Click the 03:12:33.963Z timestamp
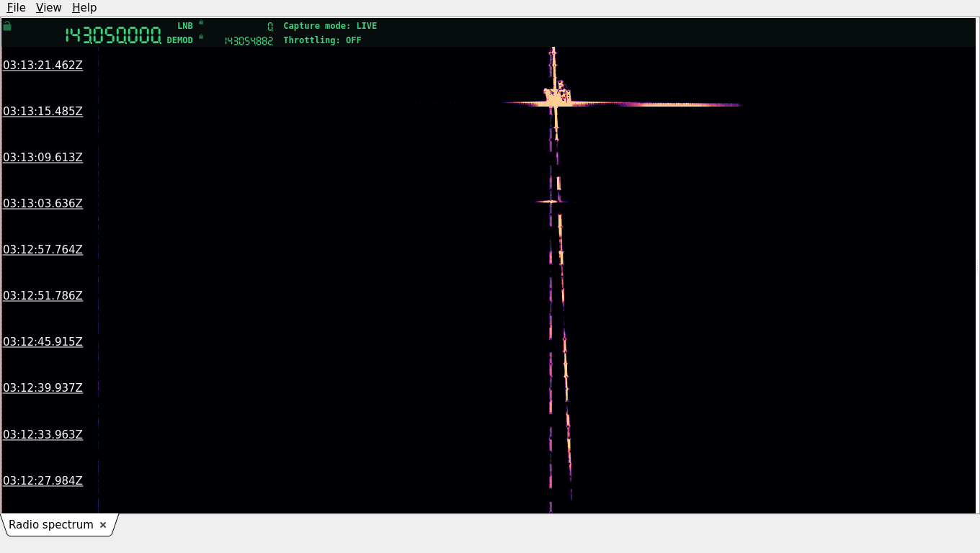Image resolution: width=980 pixels, height=553 pixels. coord(43,434)
